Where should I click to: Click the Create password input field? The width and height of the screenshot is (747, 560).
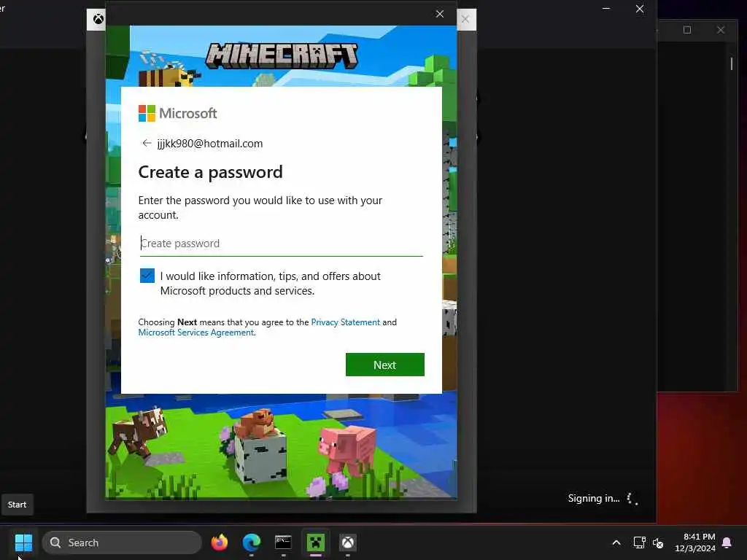tap(281, 244)
